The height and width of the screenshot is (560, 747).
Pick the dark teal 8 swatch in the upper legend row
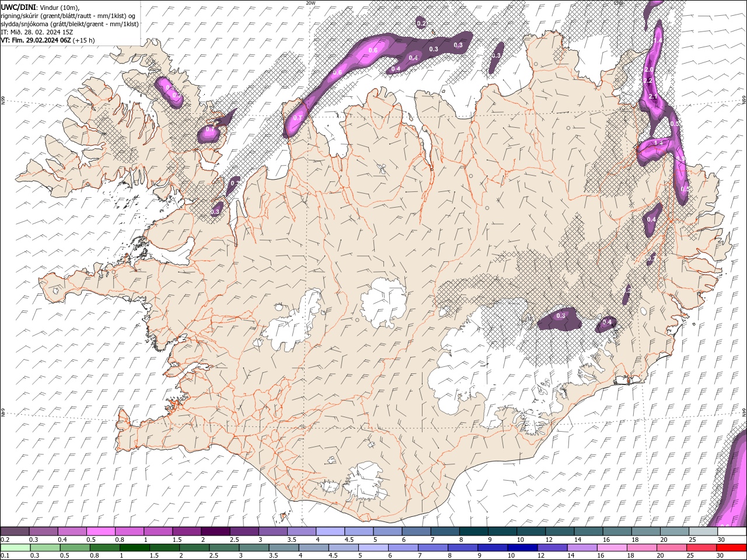tap(474, 531)
